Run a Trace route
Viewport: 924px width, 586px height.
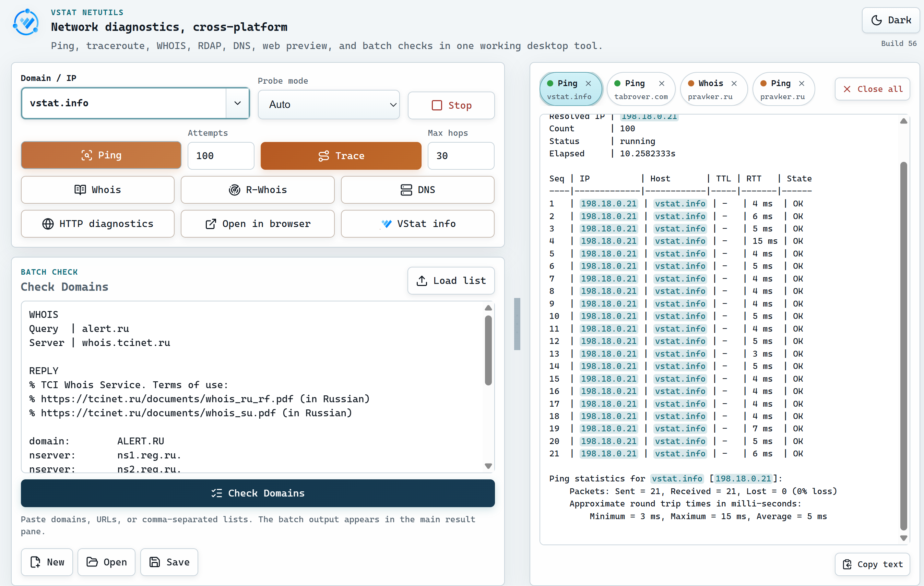click(x=341, y=156)
